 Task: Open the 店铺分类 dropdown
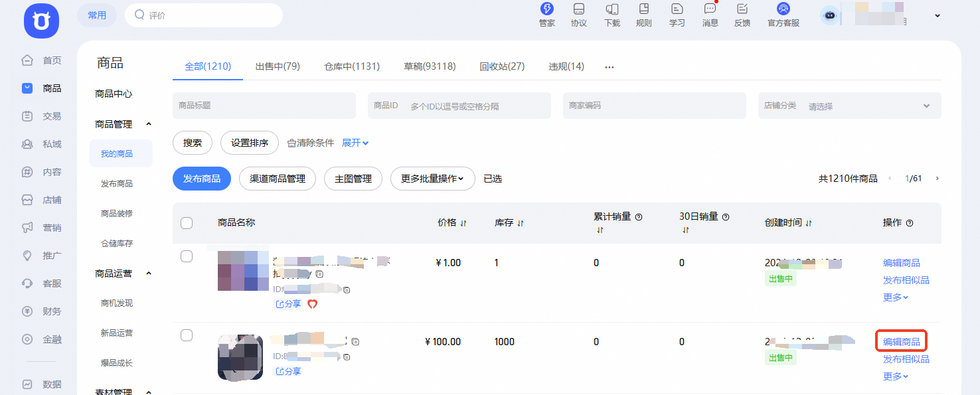click(x=850, y=106)
